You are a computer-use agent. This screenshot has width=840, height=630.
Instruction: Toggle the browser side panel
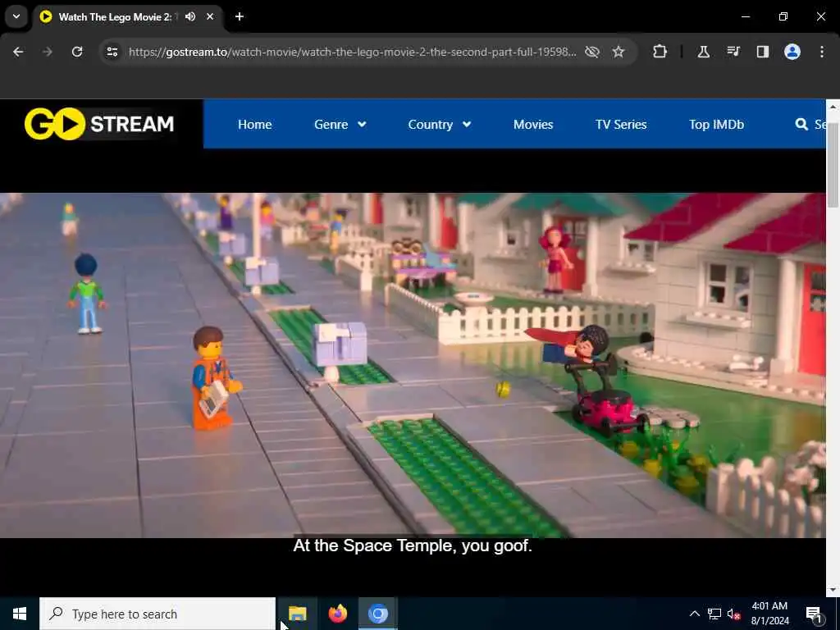[x=762, y=52]
